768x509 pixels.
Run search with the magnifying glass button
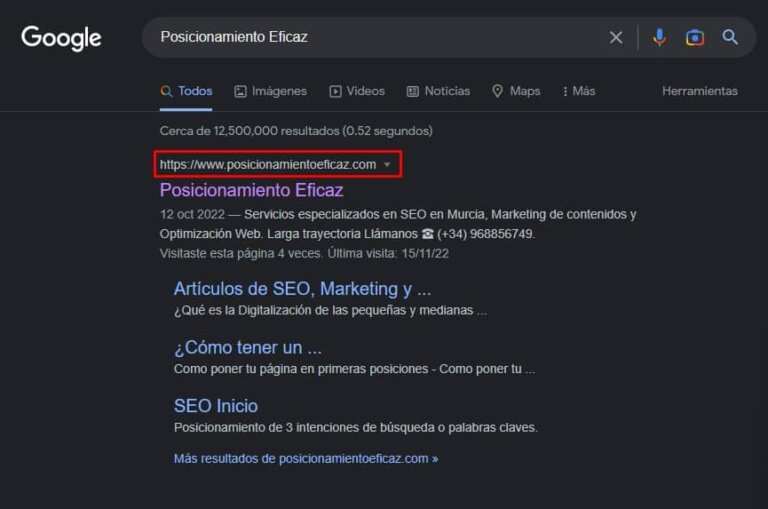pos(730,37)
